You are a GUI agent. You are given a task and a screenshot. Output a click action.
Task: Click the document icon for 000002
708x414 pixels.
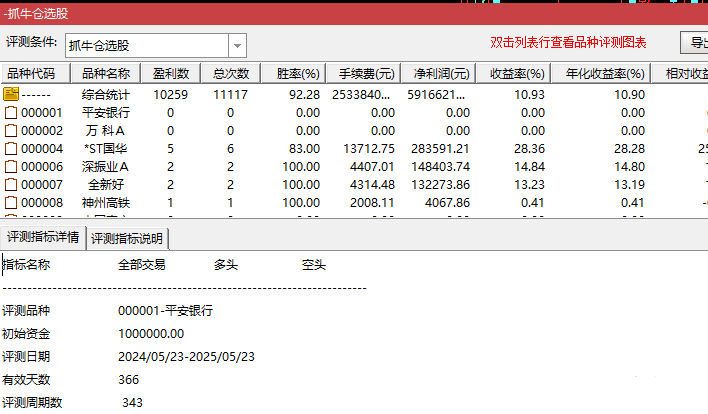click(11, 130)
